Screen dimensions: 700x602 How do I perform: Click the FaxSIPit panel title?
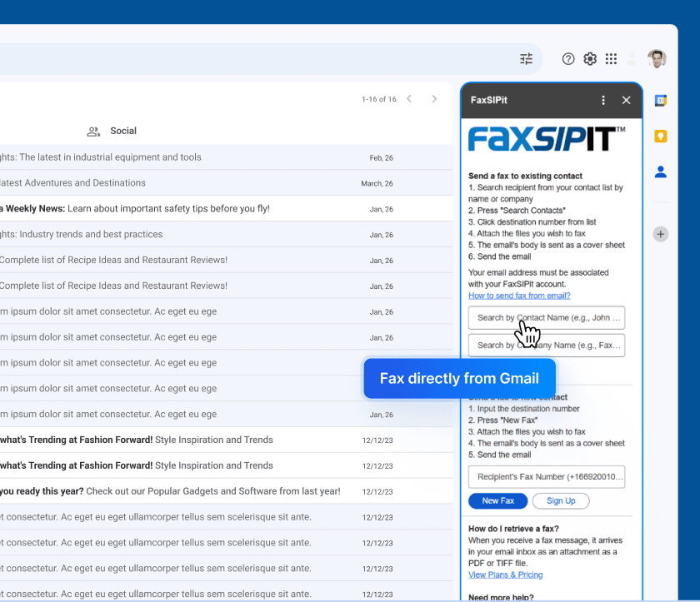pos(489,100)
